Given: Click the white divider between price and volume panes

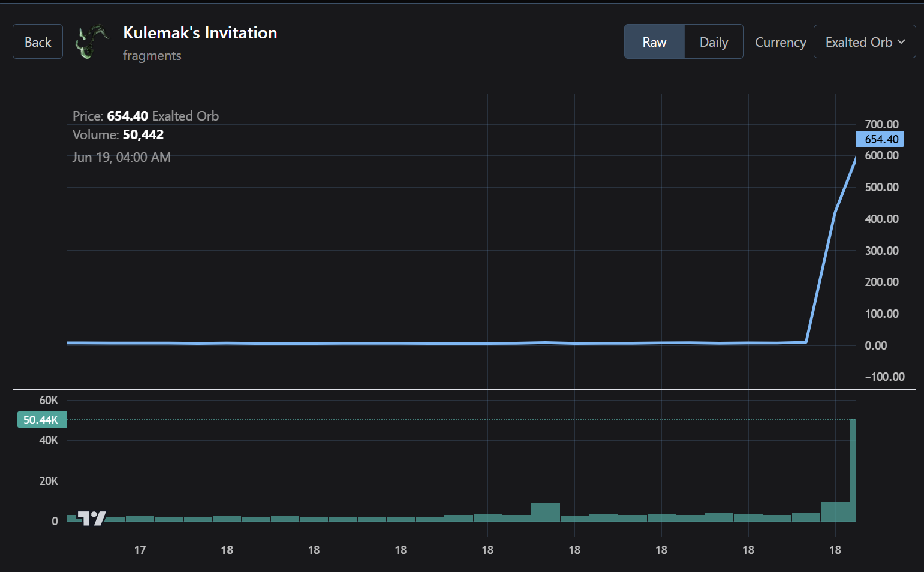Looking at the screenshot, I should (464, 389).
